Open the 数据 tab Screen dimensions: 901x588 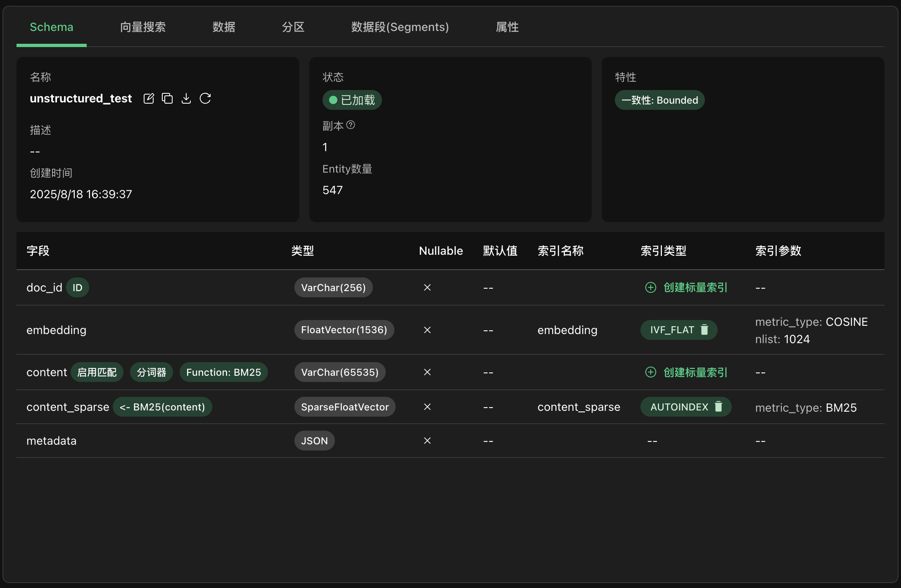224,27
